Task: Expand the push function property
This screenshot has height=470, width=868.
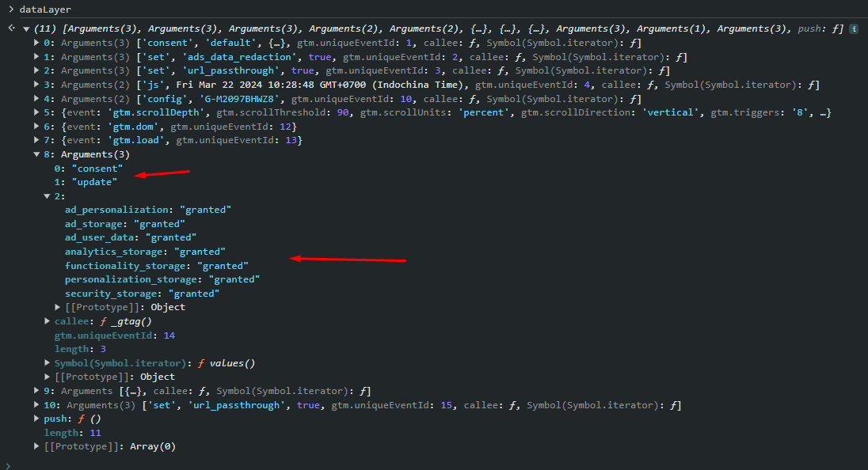Action: point(36,419)
